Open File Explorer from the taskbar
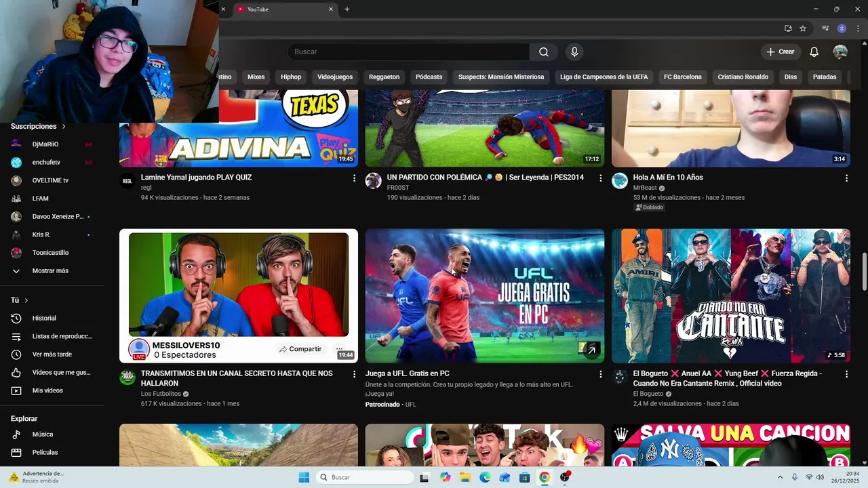The width and height of the screenshot is (868, 488). [x=465, y=477]
